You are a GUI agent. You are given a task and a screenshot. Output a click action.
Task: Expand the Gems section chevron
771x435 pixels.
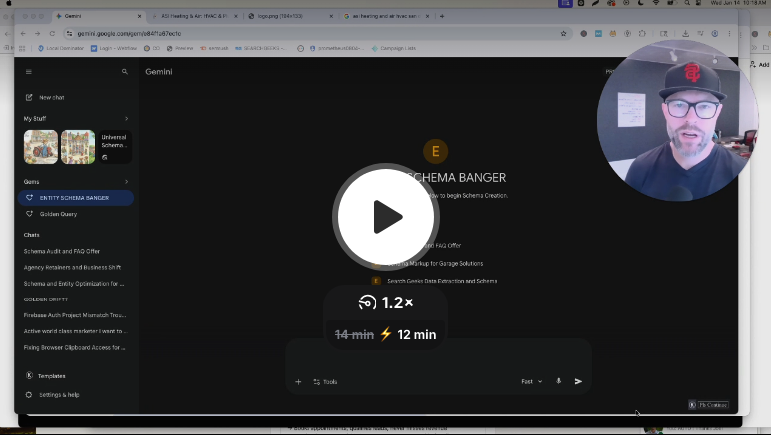coord(126,181)
